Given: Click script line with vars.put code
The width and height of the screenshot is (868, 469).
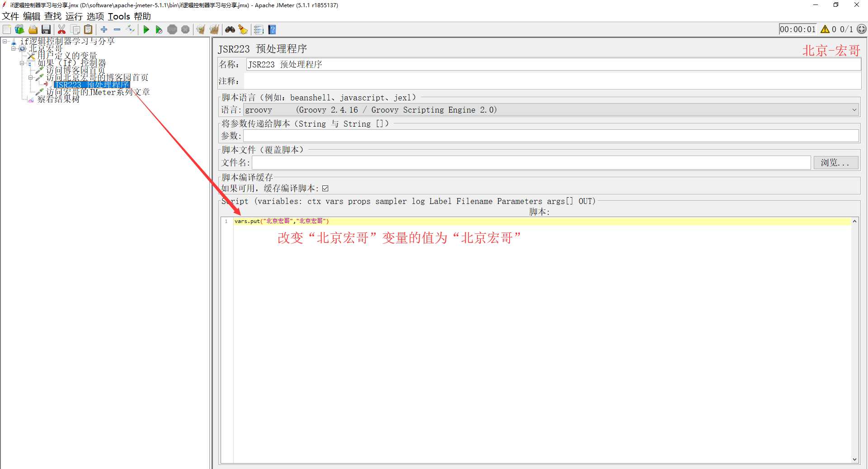Looking at the screenshot, I should [x=542, y=221].
